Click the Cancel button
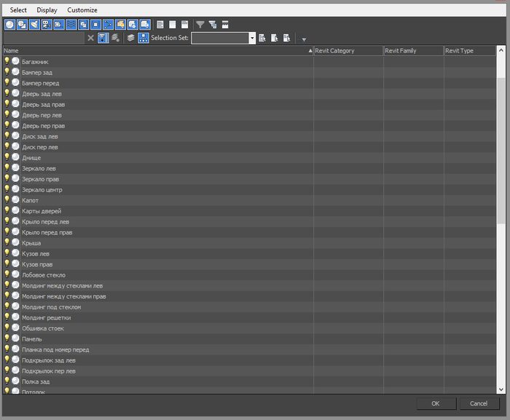 [479, 403]
